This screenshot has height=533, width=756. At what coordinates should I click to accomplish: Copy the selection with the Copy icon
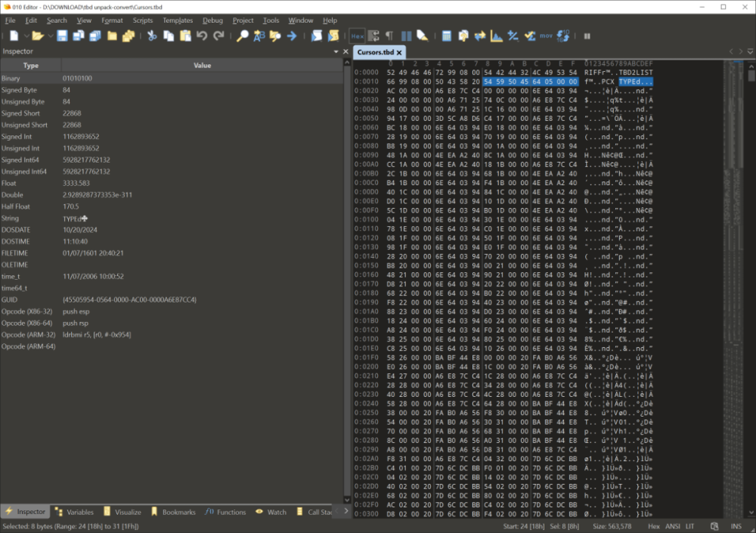(169, 36)
